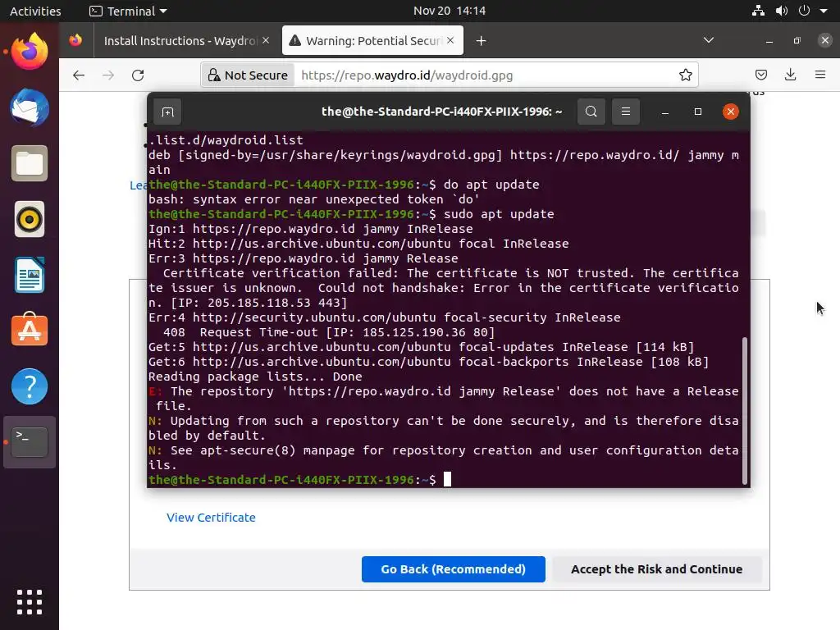Screen dimensions: 840x630
Task: Open the Firefox hamburger application menu
Action: (x=819, y=75)
